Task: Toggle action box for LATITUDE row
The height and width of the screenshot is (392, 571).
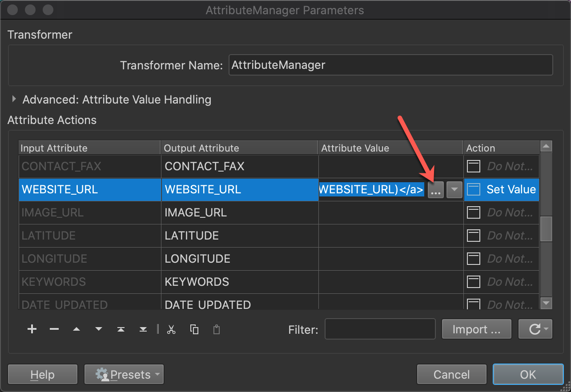Action: coord(474,236)
